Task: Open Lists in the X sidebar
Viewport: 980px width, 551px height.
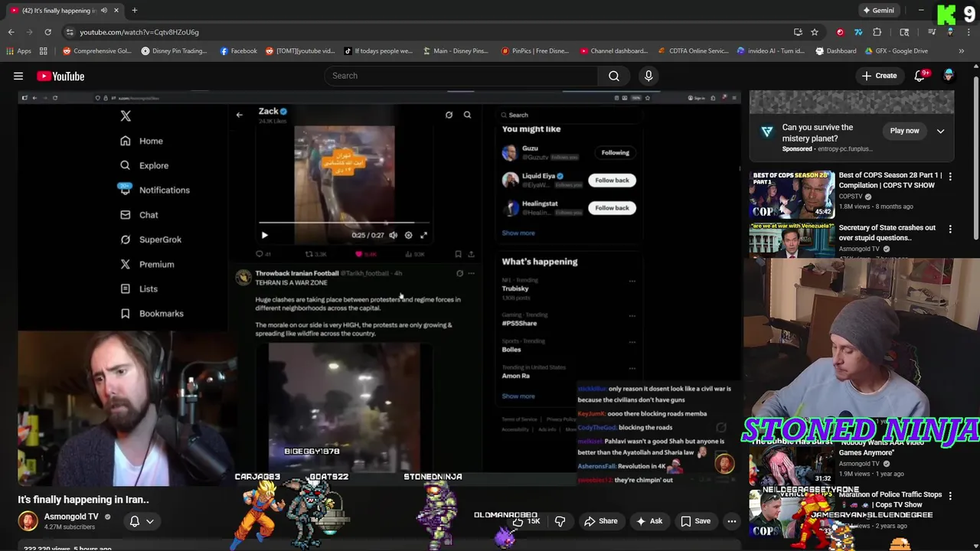Action: click(x=139, y=289)
